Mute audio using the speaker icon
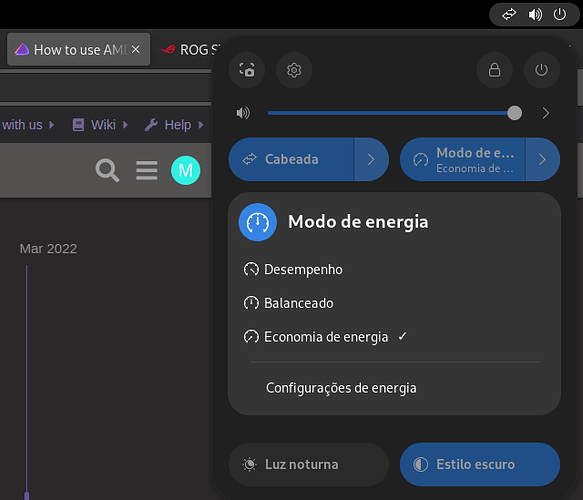The height and width of the screenshot is (500, 583). (x=243, y=113)
